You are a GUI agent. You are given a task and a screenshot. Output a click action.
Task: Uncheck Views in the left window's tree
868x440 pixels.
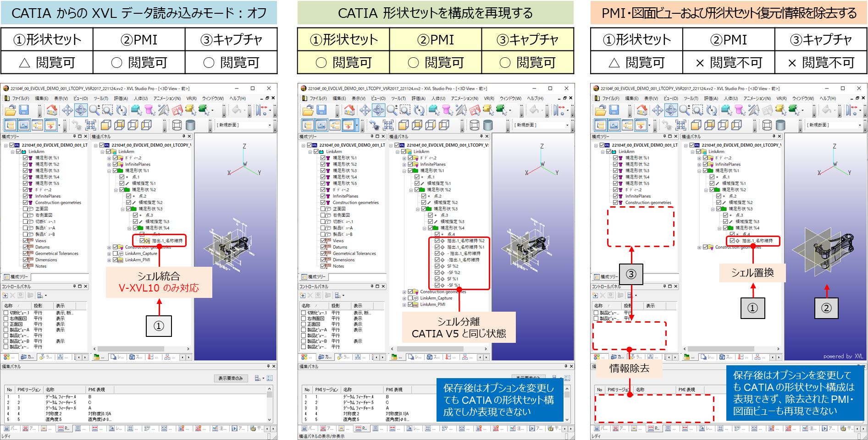point(26,241)
